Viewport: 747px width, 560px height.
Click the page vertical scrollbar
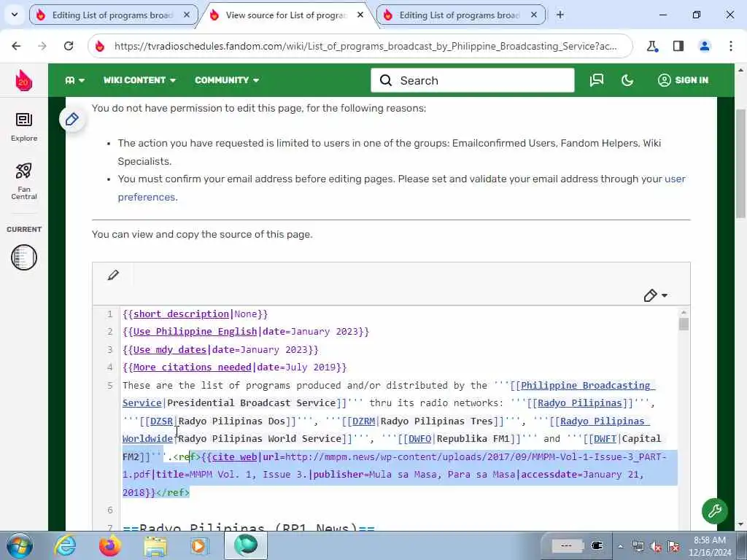[x=740, y=163]
